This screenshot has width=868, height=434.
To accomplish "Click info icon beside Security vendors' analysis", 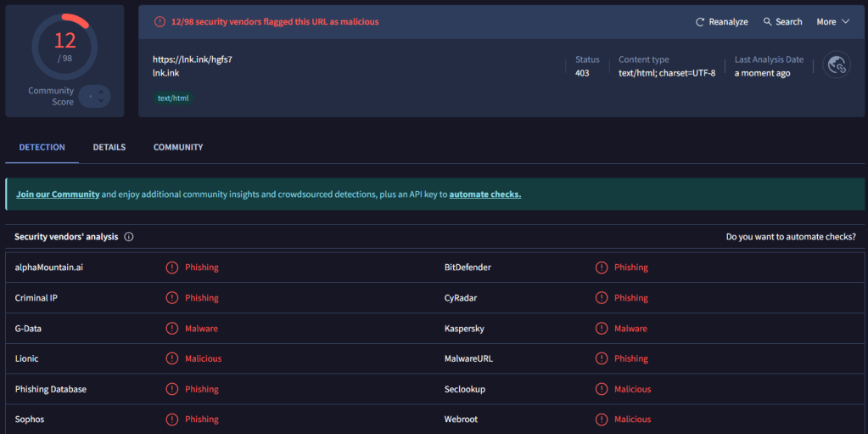I will [x=129, y=237].
